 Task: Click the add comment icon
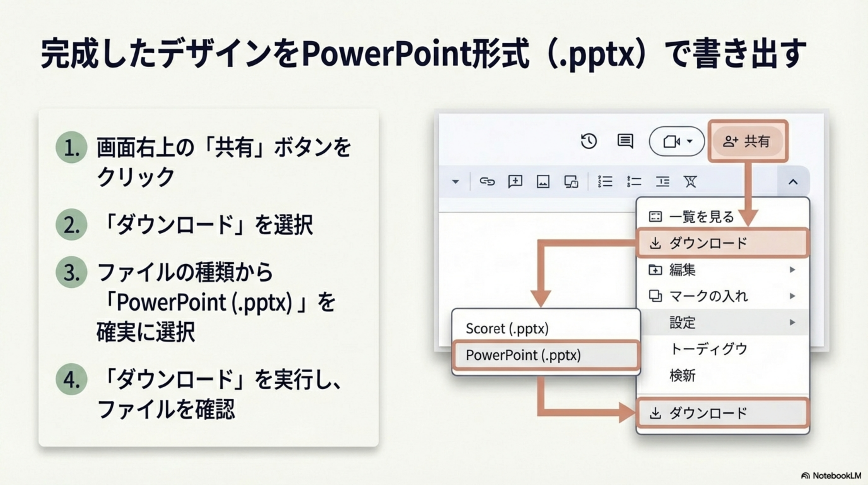click(515, 182)
